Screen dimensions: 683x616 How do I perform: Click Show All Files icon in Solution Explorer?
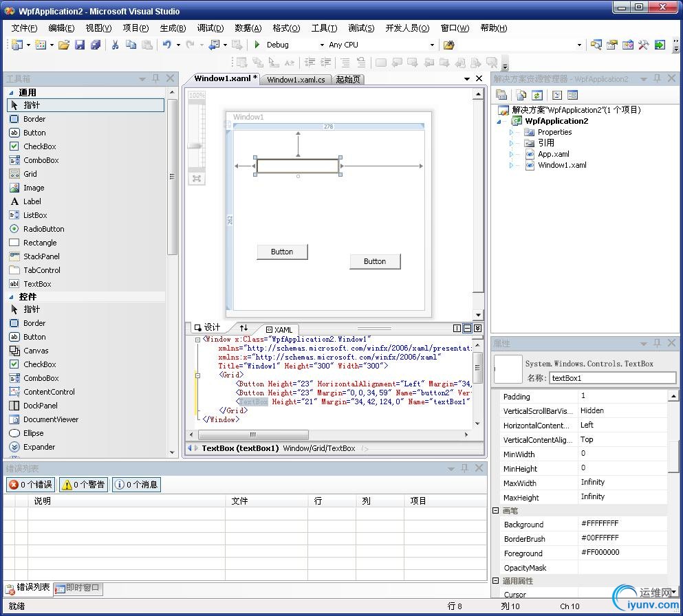click(521, 95)
